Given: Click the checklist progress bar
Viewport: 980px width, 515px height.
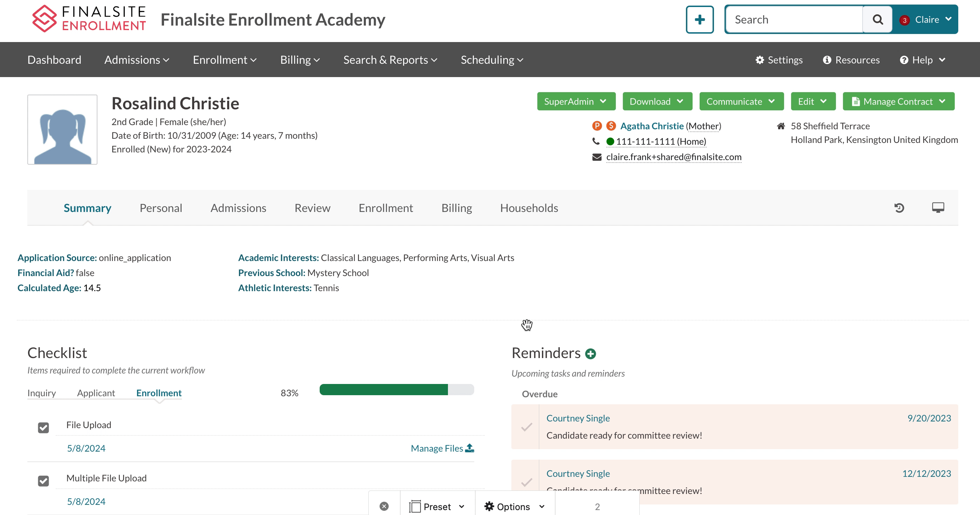Looking at the screenshot, I should [x=396, y=390].
